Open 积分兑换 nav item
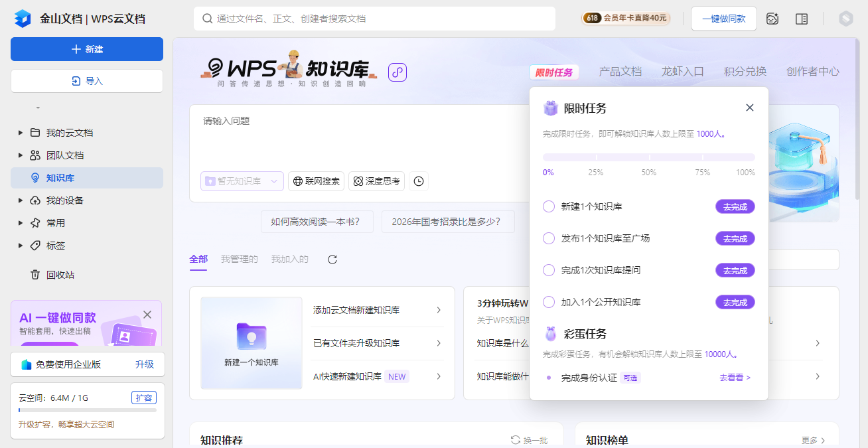 [x=745, y=72]
